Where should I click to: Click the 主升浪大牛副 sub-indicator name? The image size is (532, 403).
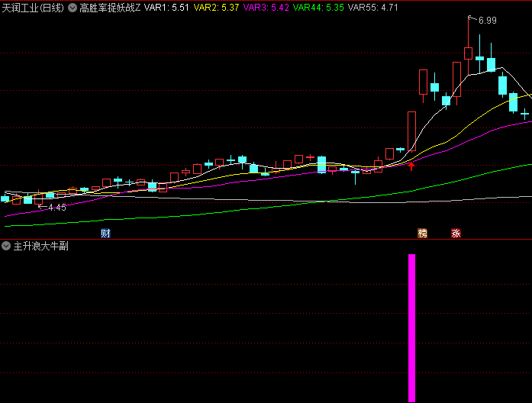[40, 246]
